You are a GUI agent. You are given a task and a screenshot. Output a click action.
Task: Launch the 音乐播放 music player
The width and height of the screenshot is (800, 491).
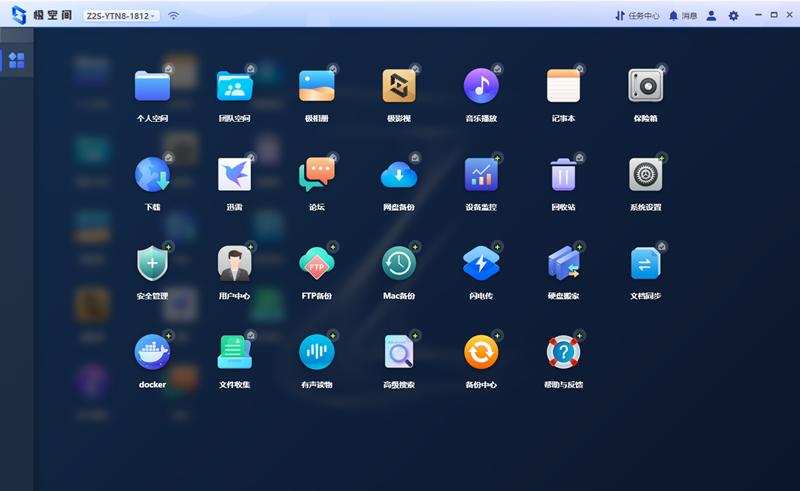click(x=481, y=87)
